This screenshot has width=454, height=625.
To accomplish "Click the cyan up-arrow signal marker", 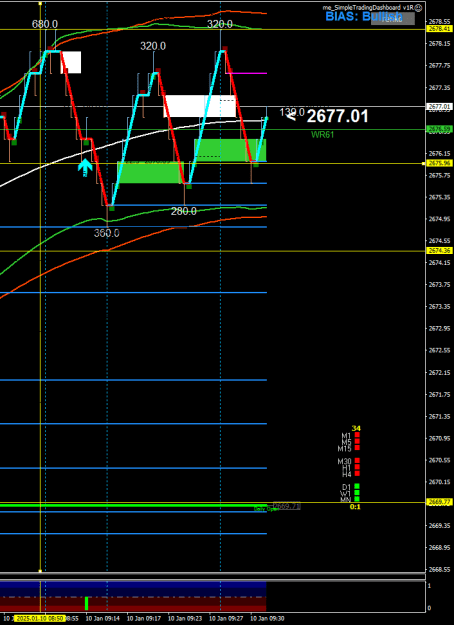I will coord(85,168).
